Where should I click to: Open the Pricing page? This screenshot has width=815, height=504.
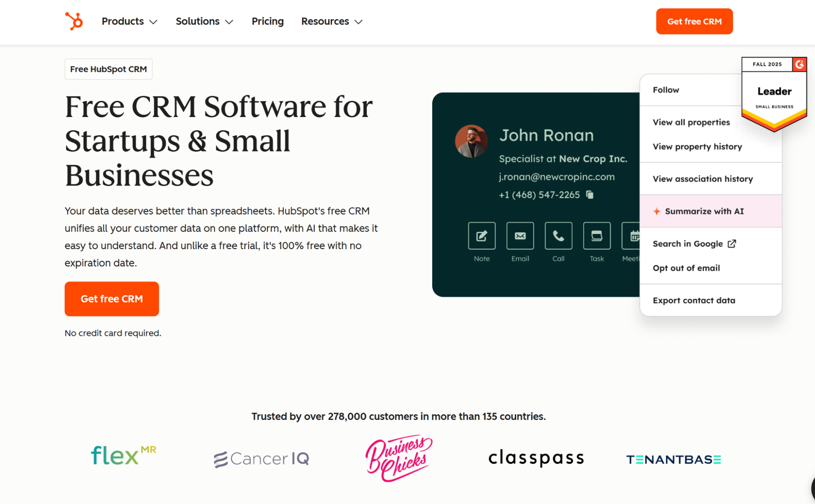[267, 21]
